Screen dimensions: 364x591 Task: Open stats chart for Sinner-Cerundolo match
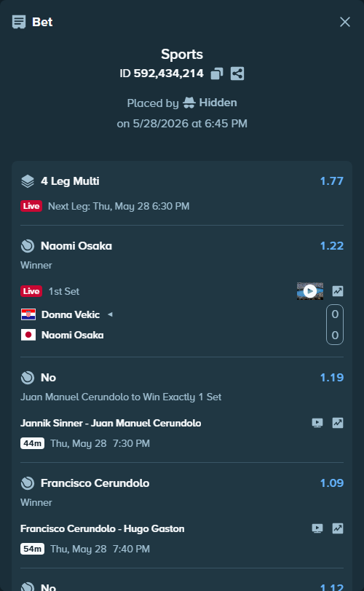point(338,423)
